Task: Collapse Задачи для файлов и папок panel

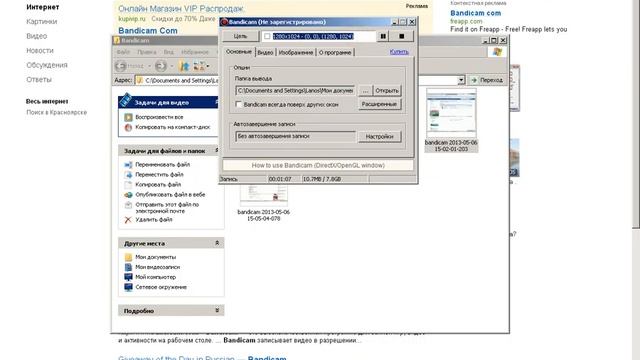Action: click(217, 151)
